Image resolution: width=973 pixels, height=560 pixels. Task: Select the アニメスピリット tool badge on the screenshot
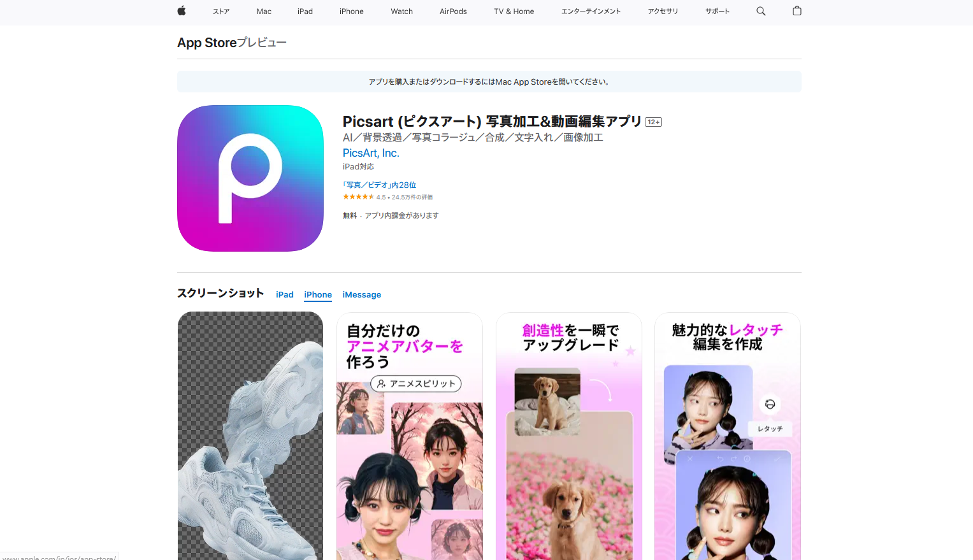point(415,384)
